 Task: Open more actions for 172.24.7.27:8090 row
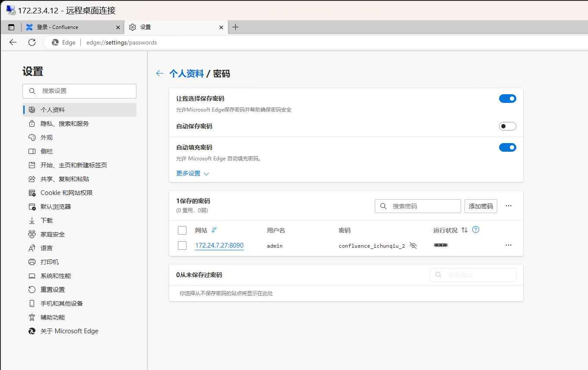(x=509, y=245)
